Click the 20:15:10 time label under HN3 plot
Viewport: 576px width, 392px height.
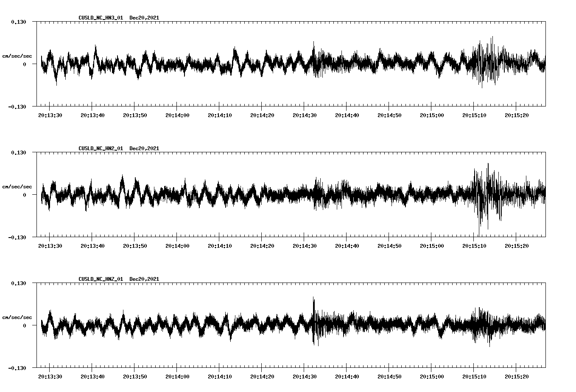point(474,115)
